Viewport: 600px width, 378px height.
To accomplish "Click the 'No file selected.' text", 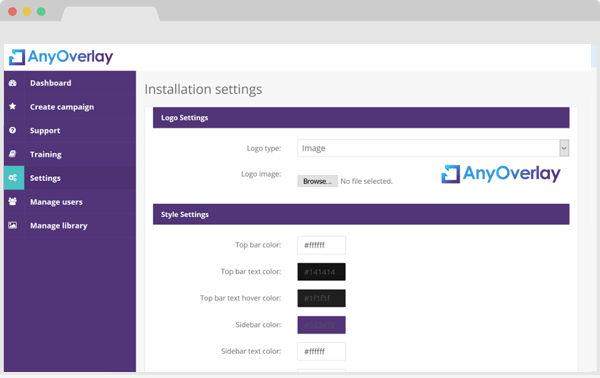I will click(x=367, y=181).
